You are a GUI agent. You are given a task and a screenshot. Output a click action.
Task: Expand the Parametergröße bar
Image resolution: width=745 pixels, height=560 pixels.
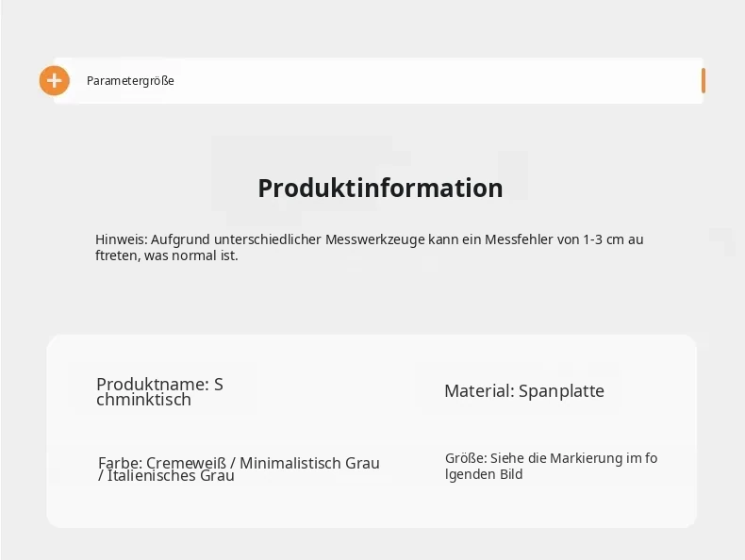[x=378, y=81]
